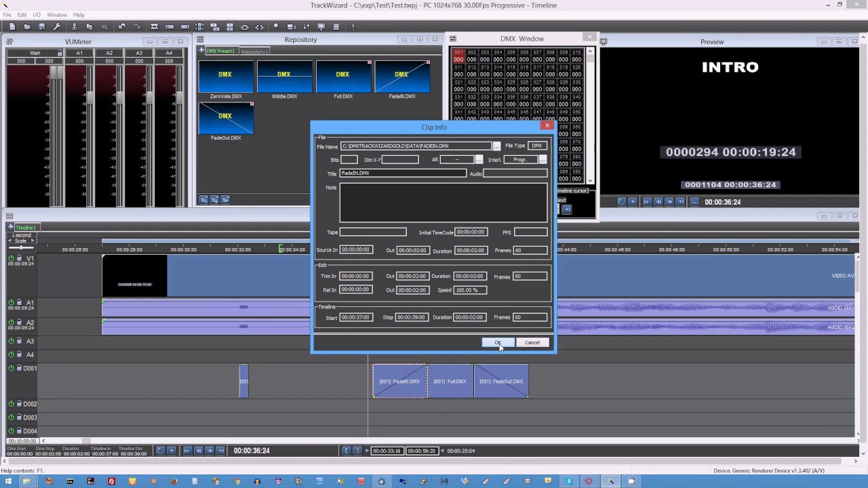The image size is (868, 488).
Task: Select the ZeroVals.DMX thumbnail
Action: [x=226, y=77]
